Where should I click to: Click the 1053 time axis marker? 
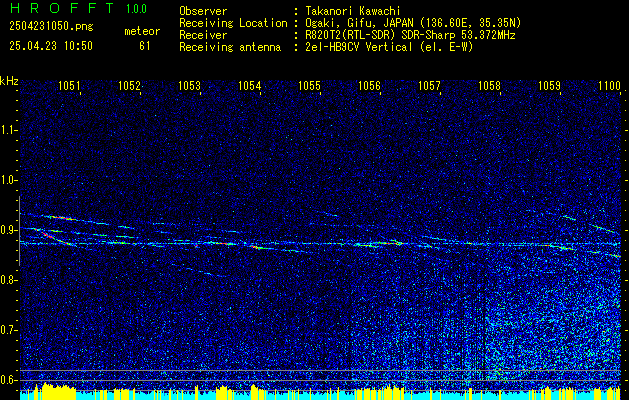tap(189, 86)
